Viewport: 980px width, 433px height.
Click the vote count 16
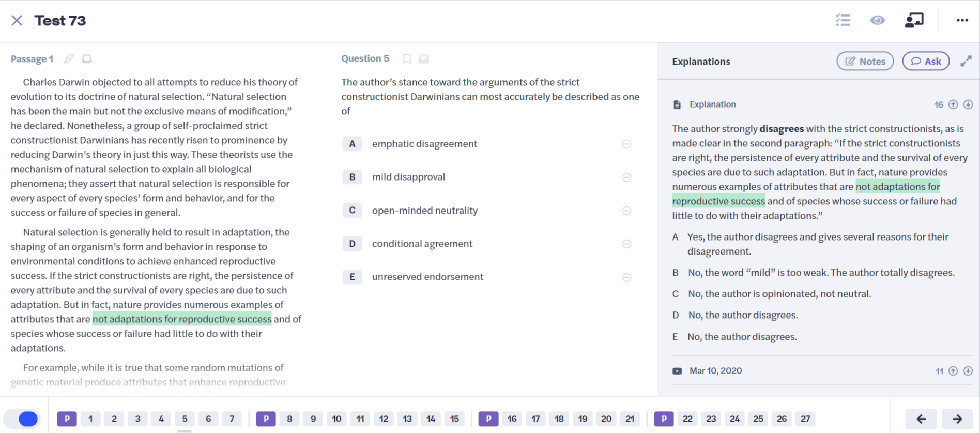pos(939,104)
